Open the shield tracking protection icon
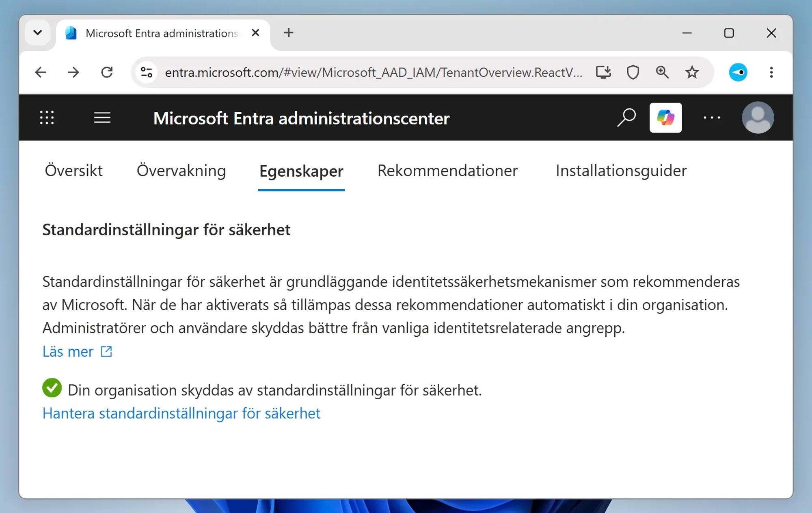812x513 pixels. [x=633, y=72]
